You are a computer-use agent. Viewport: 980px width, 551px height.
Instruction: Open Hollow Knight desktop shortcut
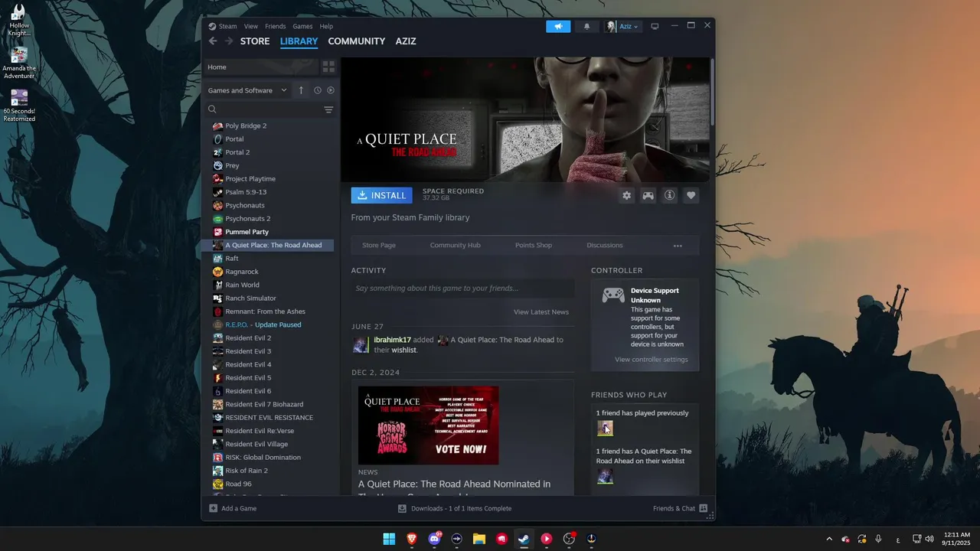19,21
